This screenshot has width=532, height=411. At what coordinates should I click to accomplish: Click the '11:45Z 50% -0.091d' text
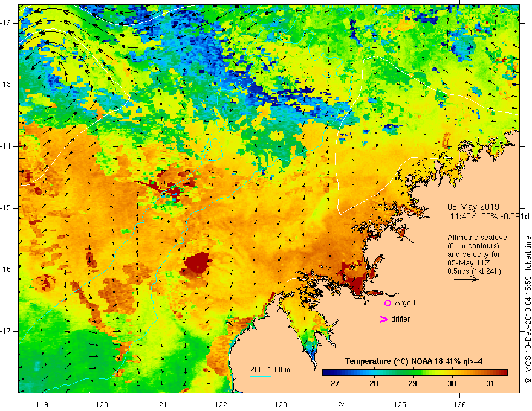tap(490, 216)
